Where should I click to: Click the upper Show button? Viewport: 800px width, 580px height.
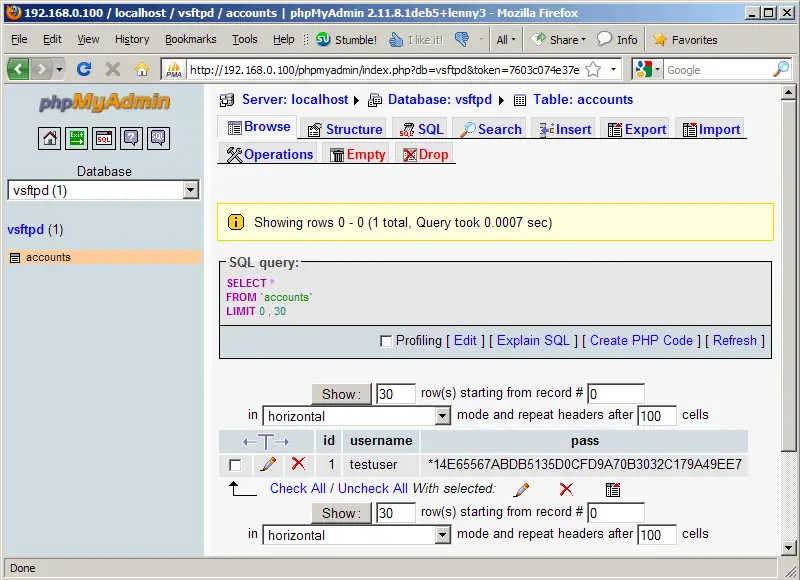(341, 394)
